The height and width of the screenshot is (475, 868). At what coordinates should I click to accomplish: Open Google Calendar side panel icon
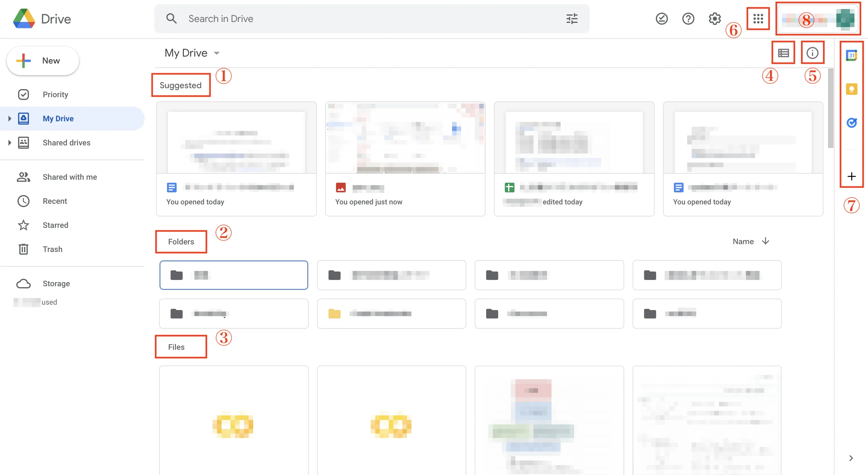pyautogui.click(x=851, y=55)
